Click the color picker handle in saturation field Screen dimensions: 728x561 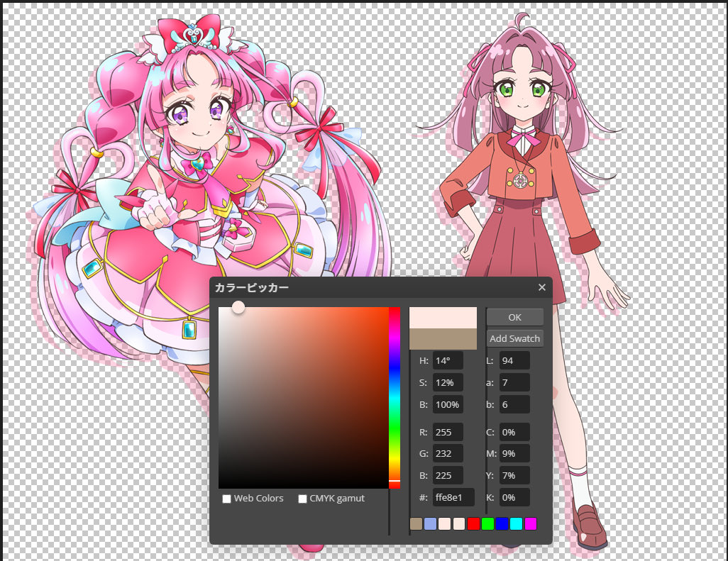pos(238,306)
